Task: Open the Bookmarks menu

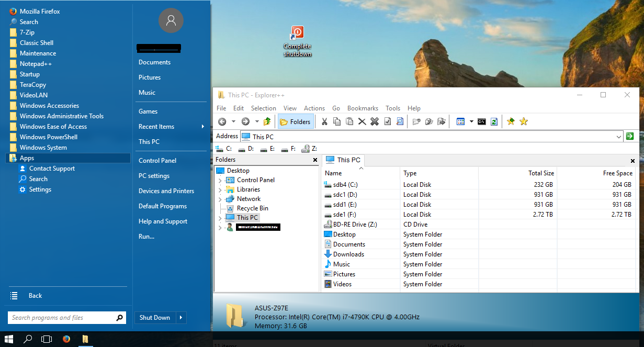Action: (x=363, y=108)
